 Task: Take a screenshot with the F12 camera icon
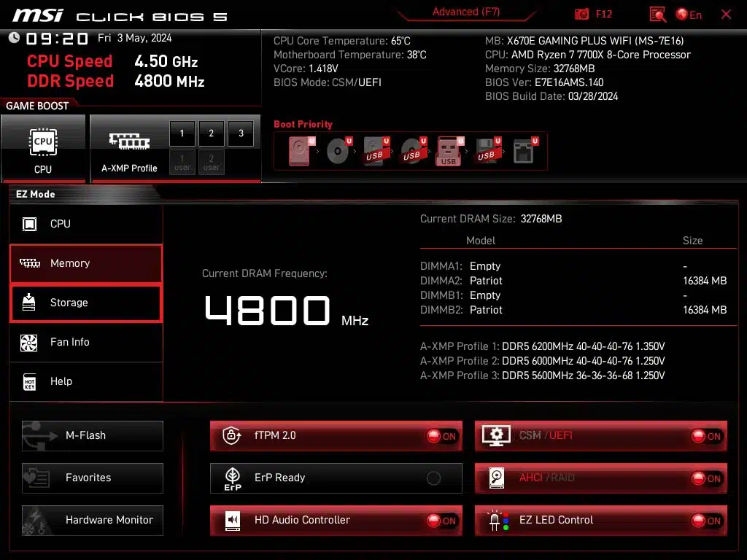(x=581, y=14)
